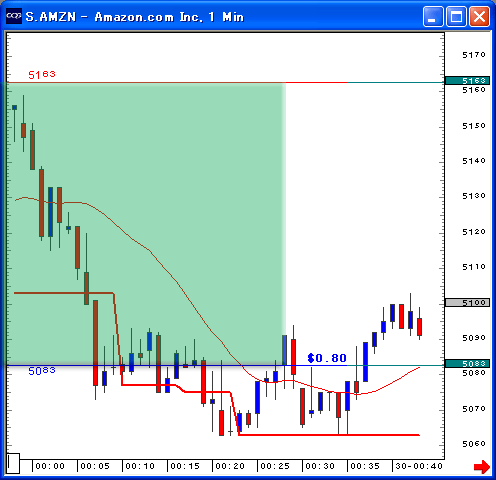Click the red scroll-right arrow

tap(482, 467)
